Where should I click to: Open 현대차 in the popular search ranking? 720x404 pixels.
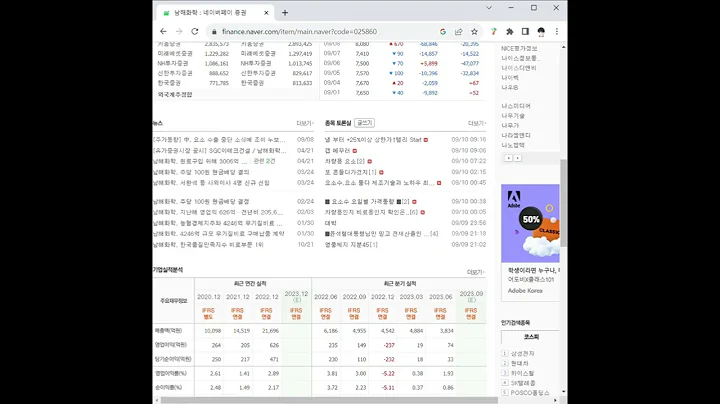point(520,363)
